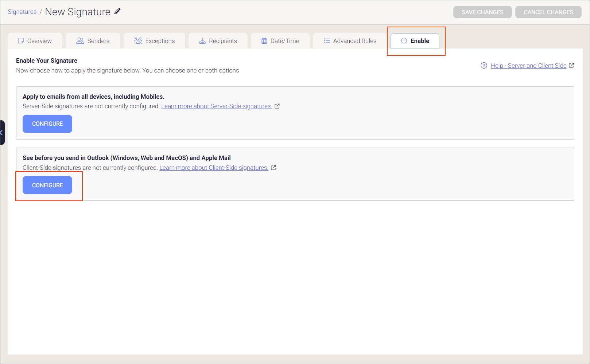Click the Senders tab people icon
This screenshot has height=364, width=590.
79,40
